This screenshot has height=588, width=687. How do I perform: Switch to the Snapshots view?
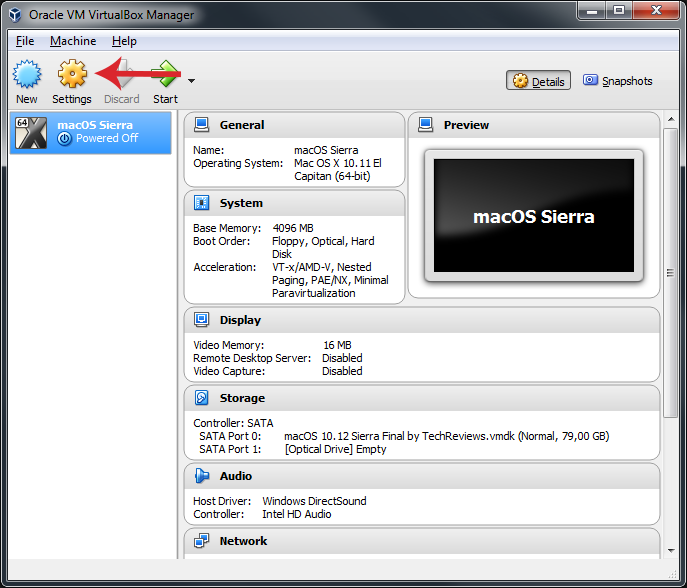click(x=617, y=81)
